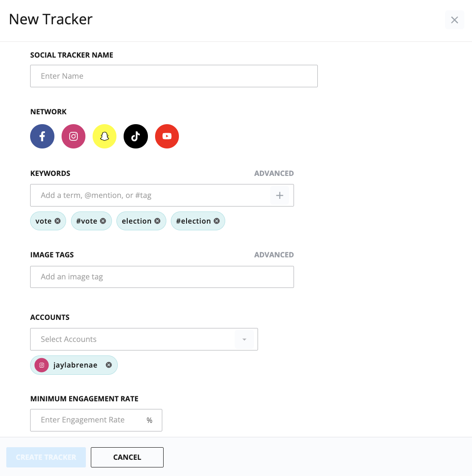Click the Create Tracker button
The height and width of the screenshot is (476, 472).
46,457
